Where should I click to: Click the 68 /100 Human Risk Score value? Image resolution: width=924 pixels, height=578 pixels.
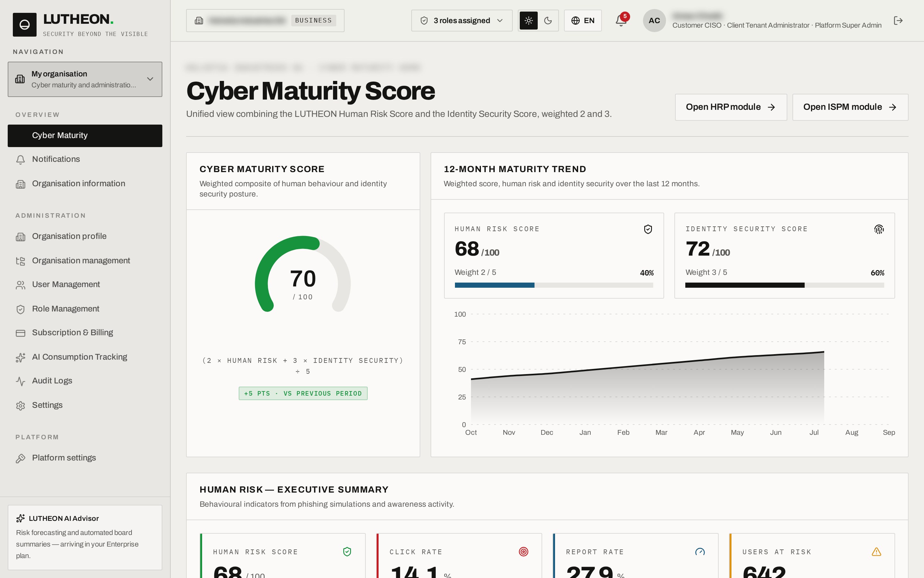click(x=477, y=249)
